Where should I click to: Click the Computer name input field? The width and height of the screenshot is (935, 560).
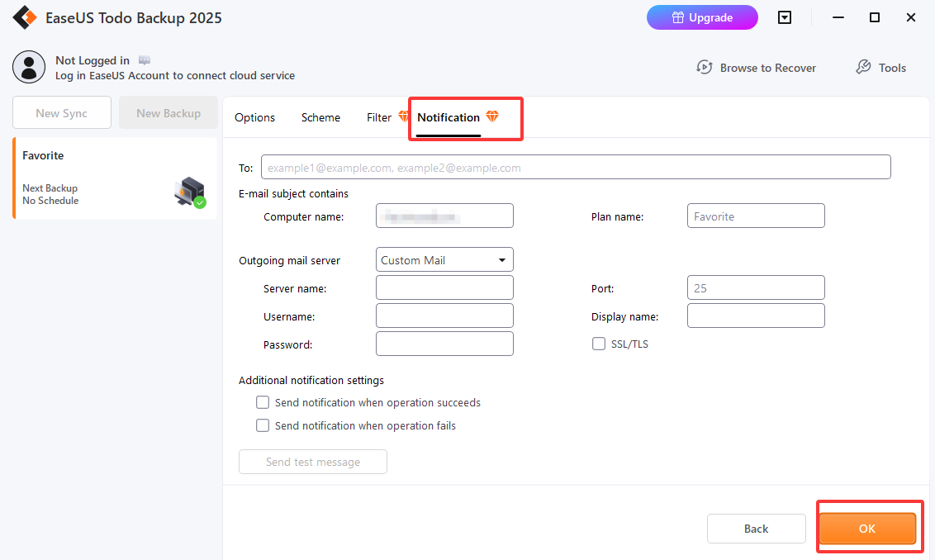[444, 216]
